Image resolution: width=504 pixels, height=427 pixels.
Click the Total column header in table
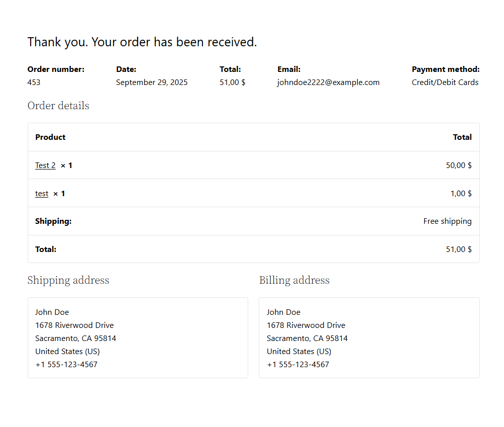[x=462, y=137]
